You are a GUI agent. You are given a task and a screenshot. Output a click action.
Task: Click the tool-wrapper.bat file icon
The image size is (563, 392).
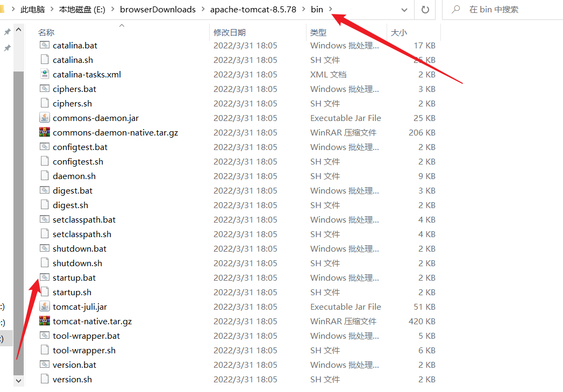point(45,336)
